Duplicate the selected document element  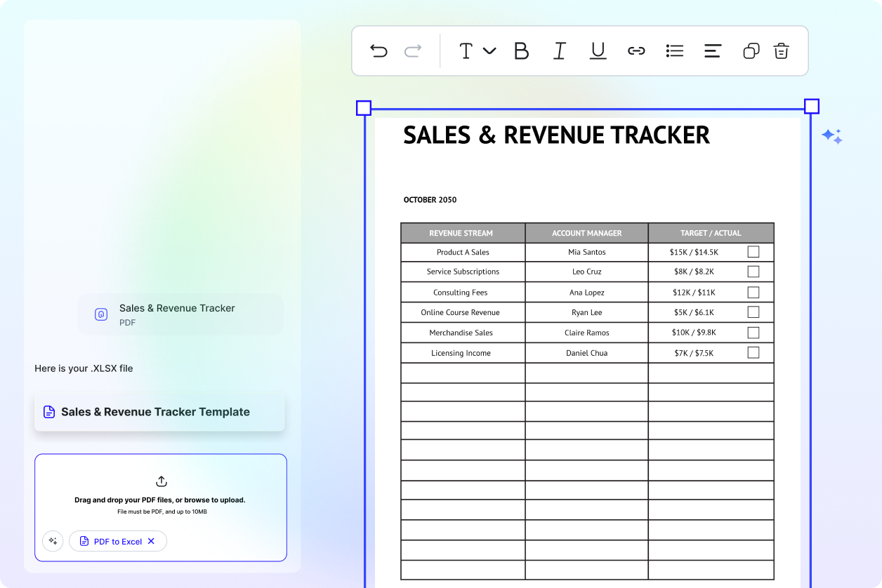click(751, 51)
